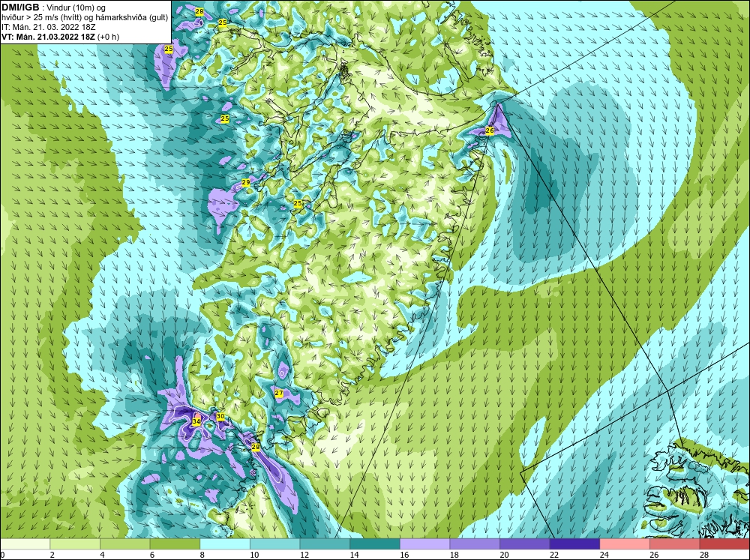Select the 10–12 m/s turquoise swatch
750x560 pixels.
[274, 544]
